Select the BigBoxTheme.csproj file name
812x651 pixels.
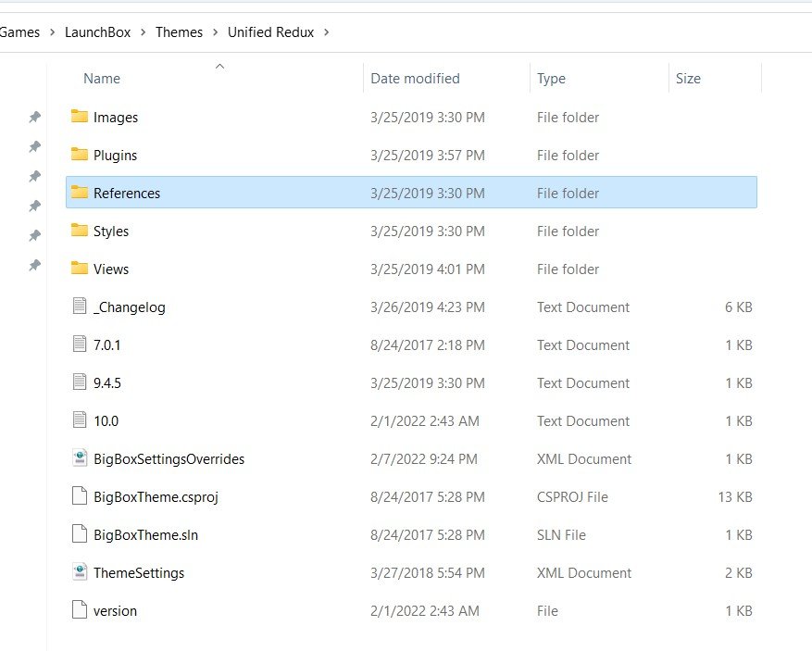(x=156, y=497)
